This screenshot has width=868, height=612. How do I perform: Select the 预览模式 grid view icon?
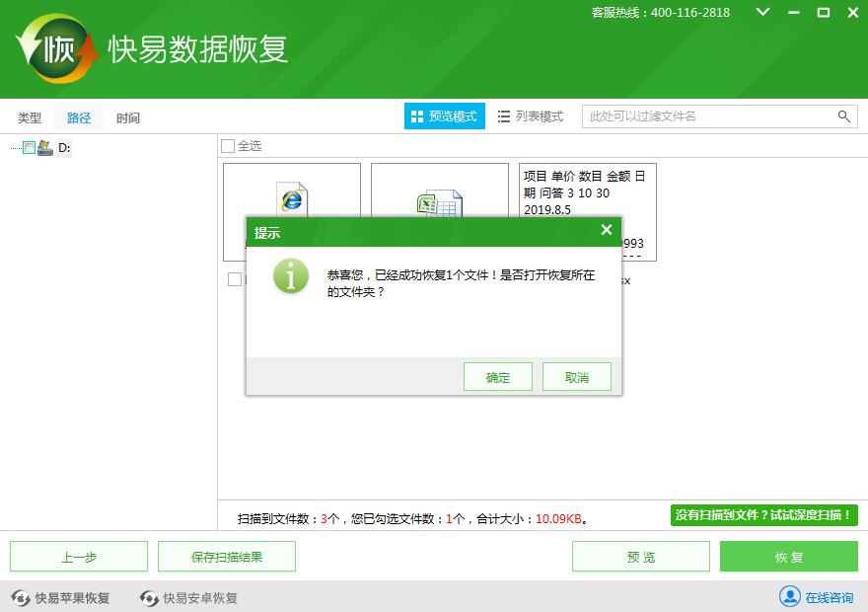(416, 115)
